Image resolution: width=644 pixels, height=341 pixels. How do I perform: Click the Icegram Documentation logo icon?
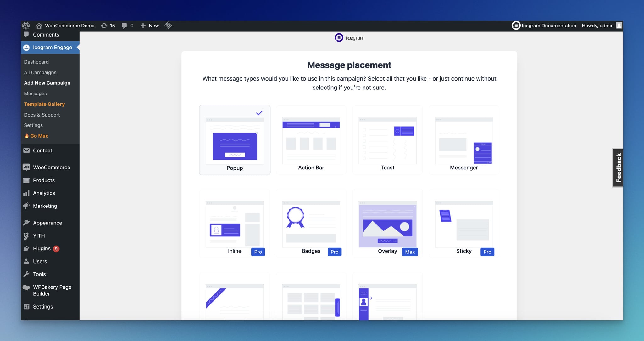pyautogui.click(x=516, y=26)
